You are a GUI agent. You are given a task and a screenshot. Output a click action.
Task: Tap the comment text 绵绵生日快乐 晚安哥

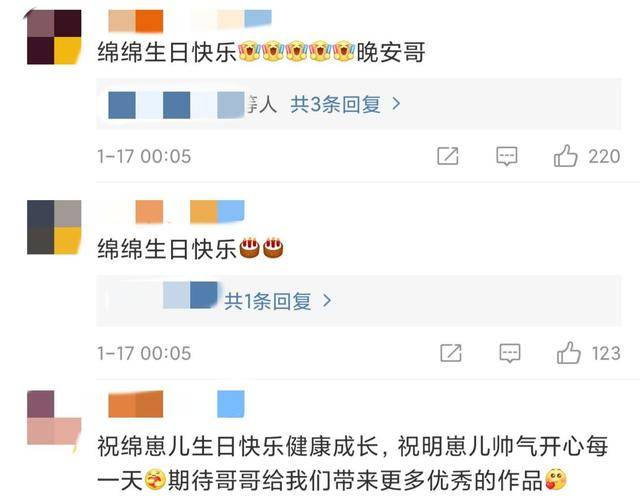261,52
